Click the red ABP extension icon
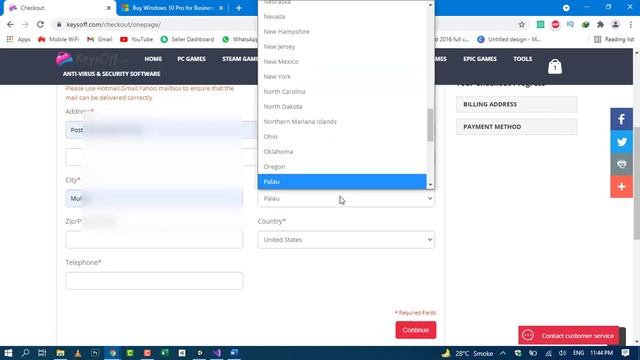 [556, 24]
